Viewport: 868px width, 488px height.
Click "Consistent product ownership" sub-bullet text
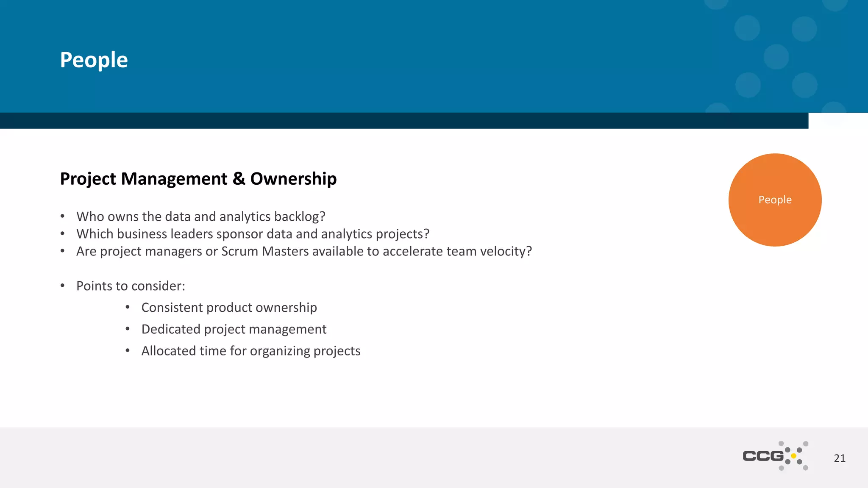pyautogui.click(x=229, y=308)
